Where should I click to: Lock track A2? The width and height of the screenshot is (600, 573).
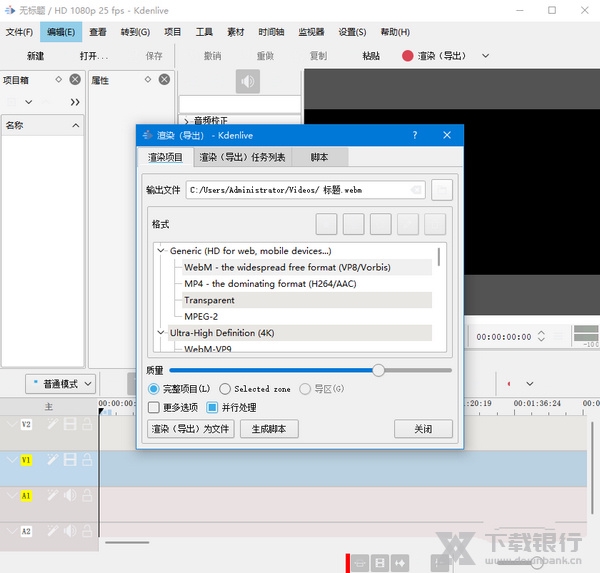coord(87,531)
